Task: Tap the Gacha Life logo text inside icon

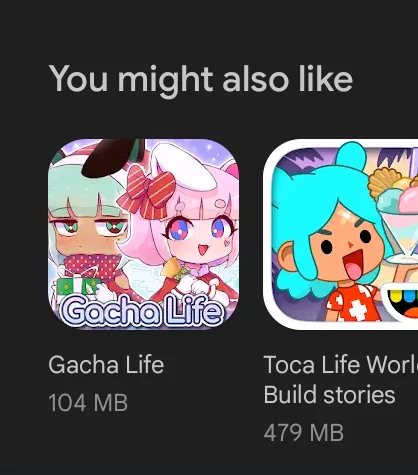Action: (141, 311)
